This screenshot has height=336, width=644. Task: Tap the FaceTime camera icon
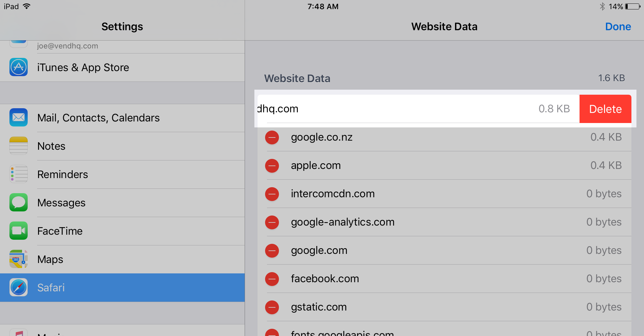pos(19,231)
